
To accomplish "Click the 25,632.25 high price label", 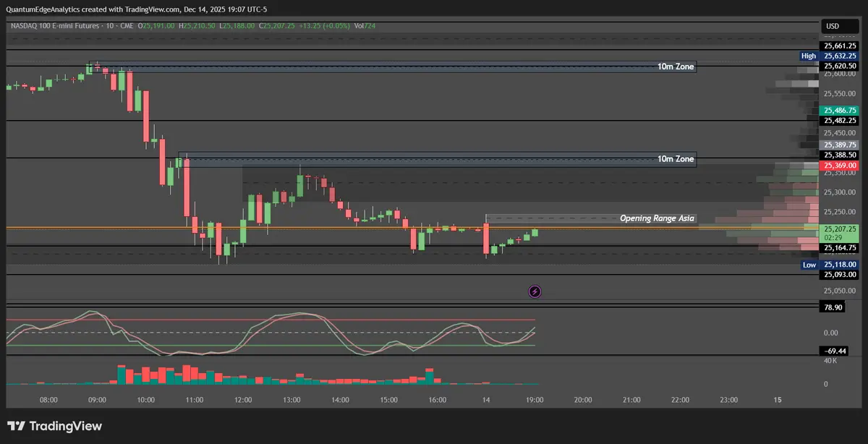I will point(840,56).
